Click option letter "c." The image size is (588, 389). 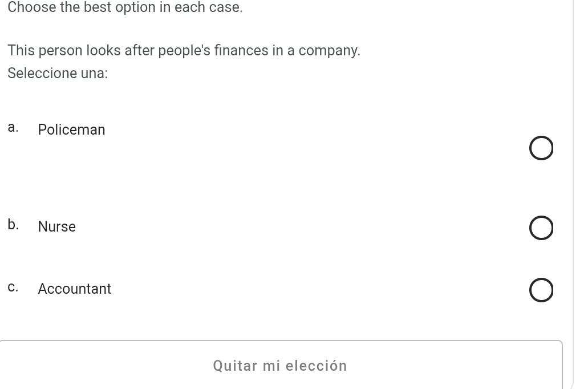click(x=13, y=287)
